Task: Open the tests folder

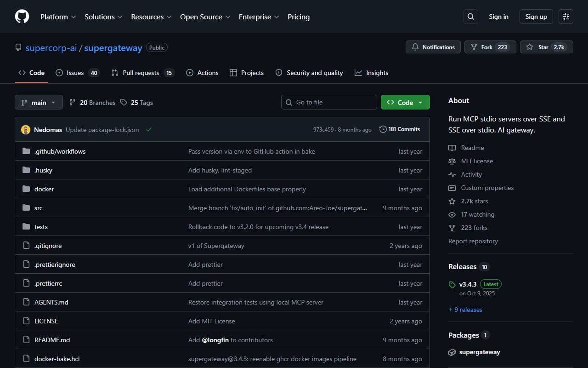Action: pos(41,227)
